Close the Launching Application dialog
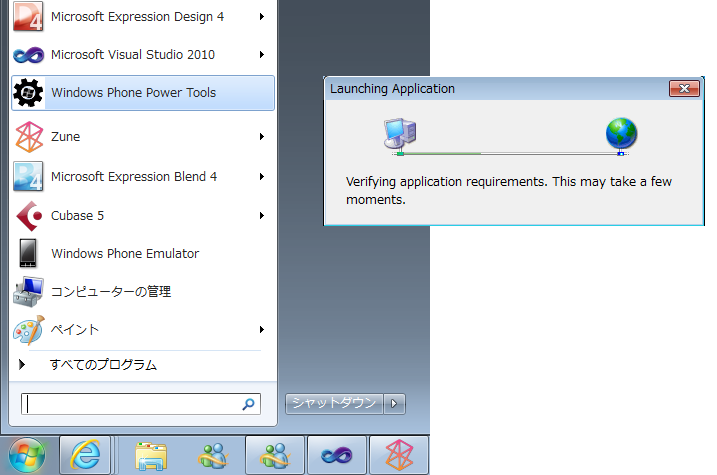Screen dimensions: 717x475 tap(684, 88)
